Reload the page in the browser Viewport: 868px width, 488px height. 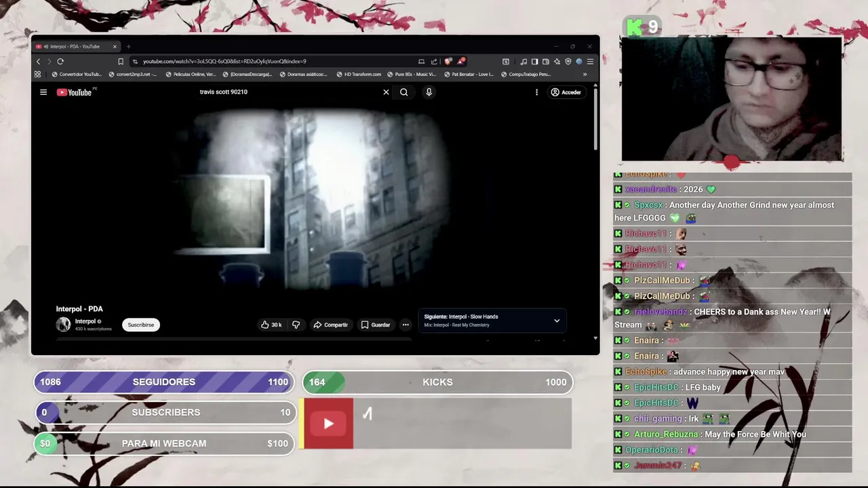pos(60,61)
